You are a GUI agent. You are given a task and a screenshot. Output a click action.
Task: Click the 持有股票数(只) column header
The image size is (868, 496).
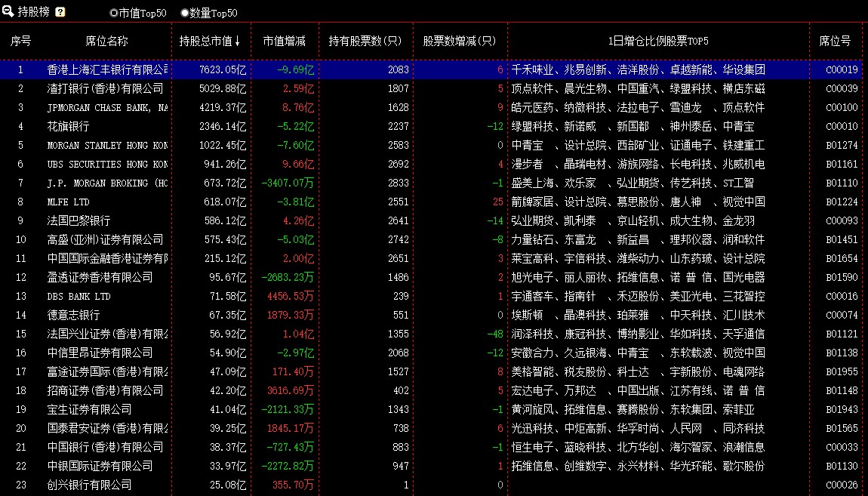(x=365, y=41)
